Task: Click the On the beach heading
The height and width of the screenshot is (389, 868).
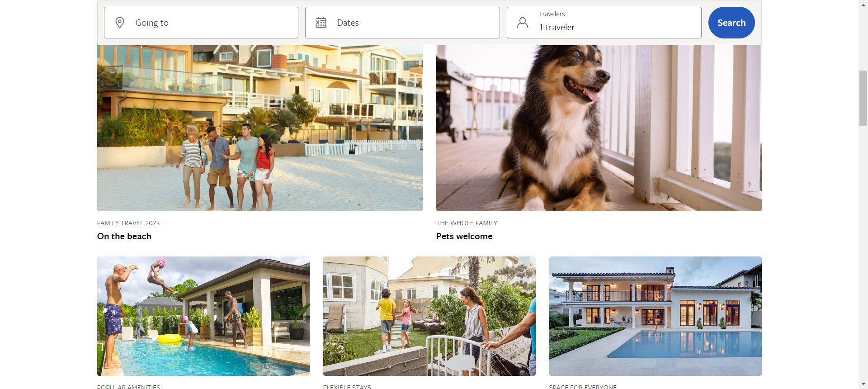Action: point(124,236)
